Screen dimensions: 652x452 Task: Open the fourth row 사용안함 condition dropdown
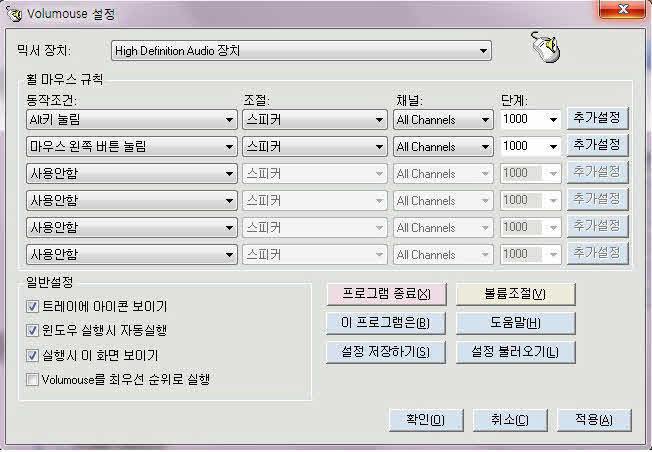[132, 200]
